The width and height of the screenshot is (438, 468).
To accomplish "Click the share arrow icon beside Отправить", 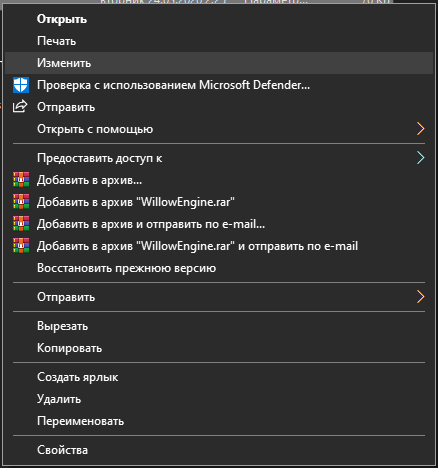I will tap(20, 107).
